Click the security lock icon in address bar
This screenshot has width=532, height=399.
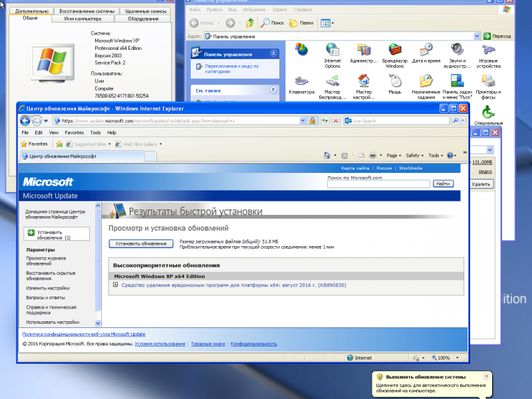coord(312,120)
